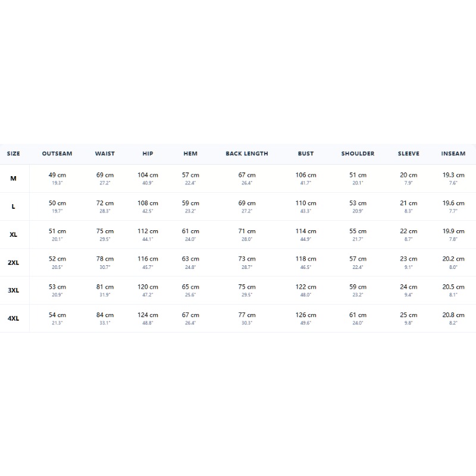Click the BACK LENGTH column header
The image size is (476, 476).
coord(247,154)
